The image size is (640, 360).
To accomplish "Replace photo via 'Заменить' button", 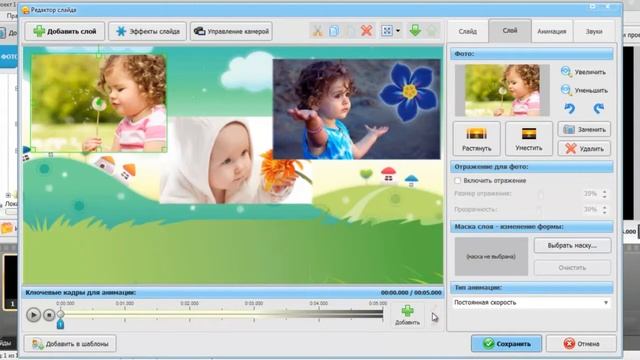I will (x=584, y=129).
